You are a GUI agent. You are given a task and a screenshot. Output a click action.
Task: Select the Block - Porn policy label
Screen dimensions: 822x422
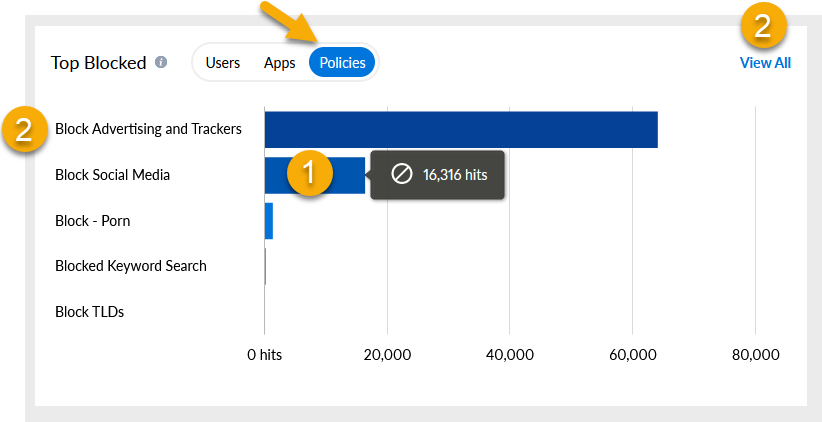point(92,220)
